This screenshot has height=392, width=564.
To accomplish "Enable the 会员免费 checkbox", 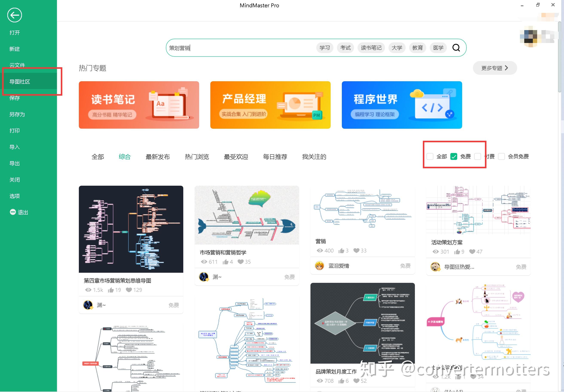I will tap(501, 156).
